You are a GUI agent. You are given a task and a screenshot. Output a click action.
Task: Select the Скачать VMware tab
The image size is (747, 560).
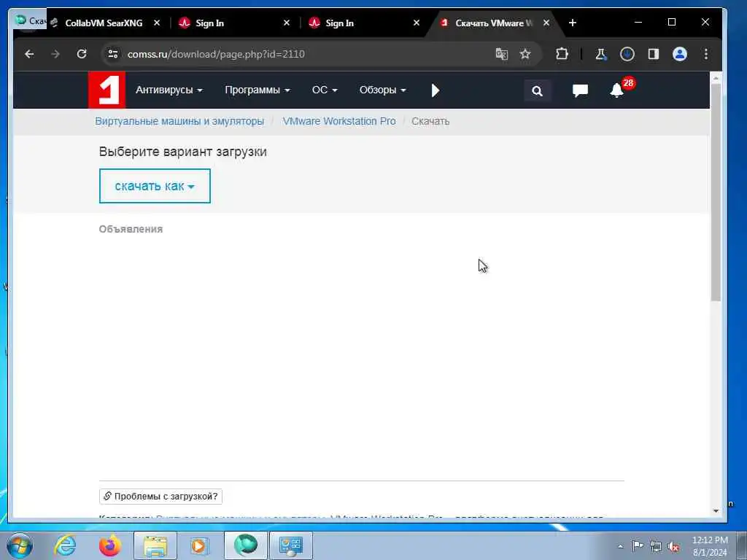point(493,23)
